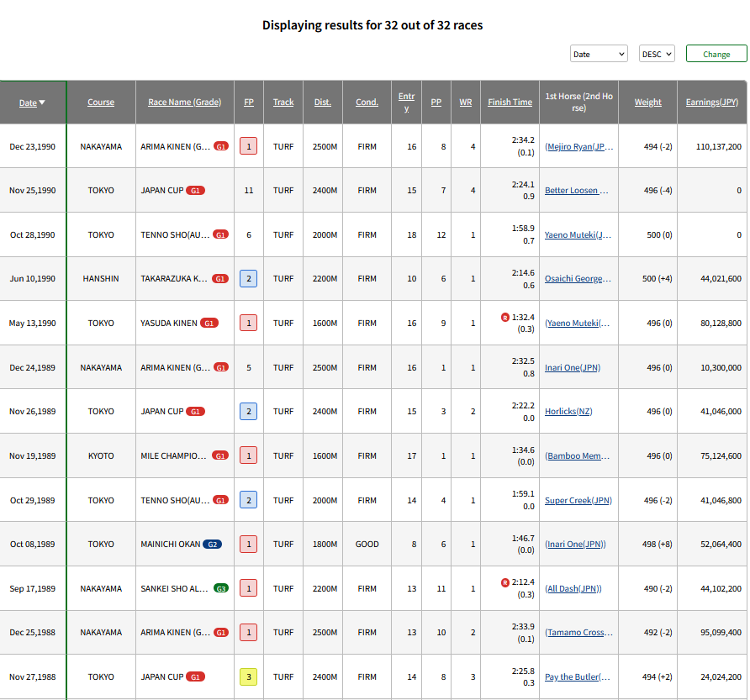This screenshot has height=700, width=750.
Task: Click G1 badge on Nov 25,1990 Japan Cup
Action: pyautogui.click(x=195, y=190)
